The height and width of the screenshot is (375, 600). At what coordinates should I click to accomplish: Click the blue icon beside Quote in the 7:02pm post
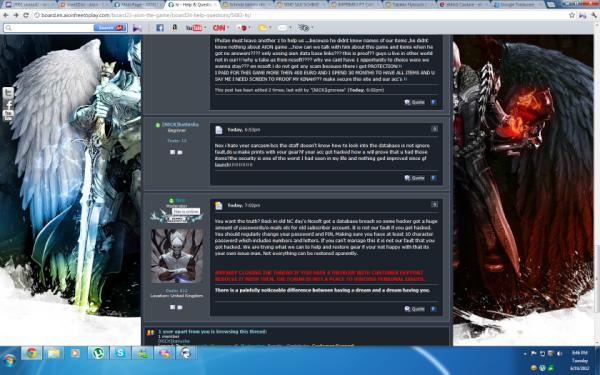[x=434, y=309]
